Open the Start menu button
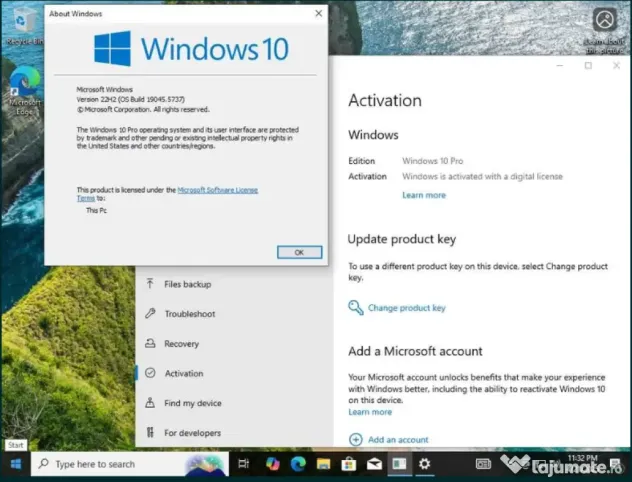Image resolution: width=632 pixels, height=482 pixels. click(16, 464)
